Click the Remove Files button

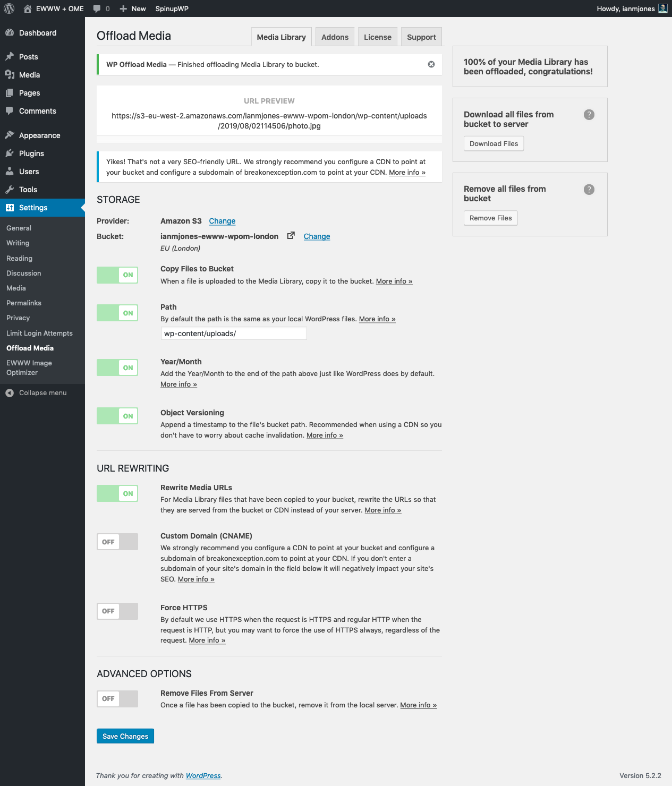point(491,218)
